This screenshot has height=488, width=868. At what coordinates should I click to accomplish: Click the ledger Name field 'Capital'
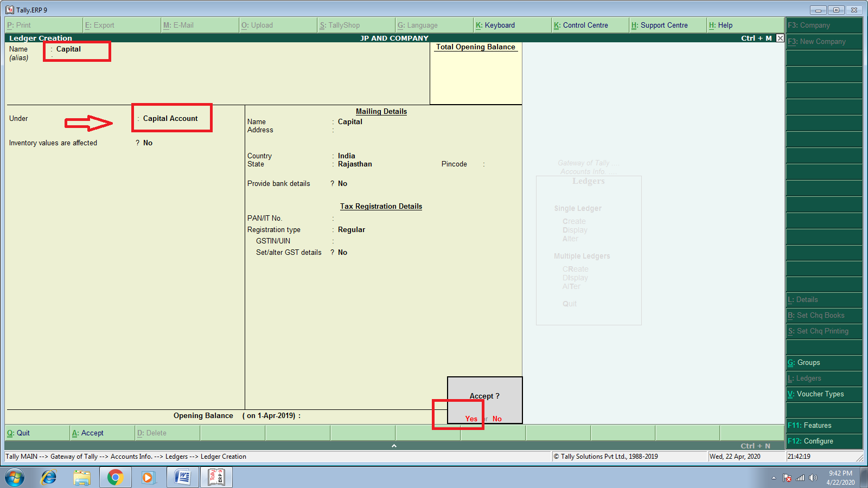pos(68,49)
